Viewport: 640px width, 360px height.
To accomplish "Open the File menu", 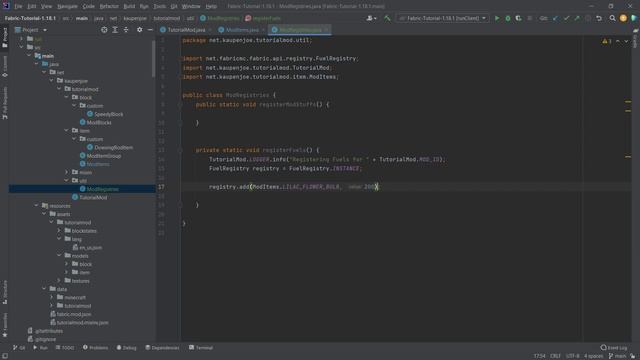I will coord(18,7).
